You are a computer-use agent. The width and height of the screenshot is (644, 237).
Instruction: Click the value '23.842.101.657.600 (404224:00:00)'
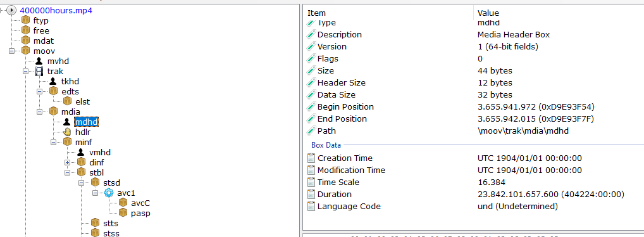551,194
